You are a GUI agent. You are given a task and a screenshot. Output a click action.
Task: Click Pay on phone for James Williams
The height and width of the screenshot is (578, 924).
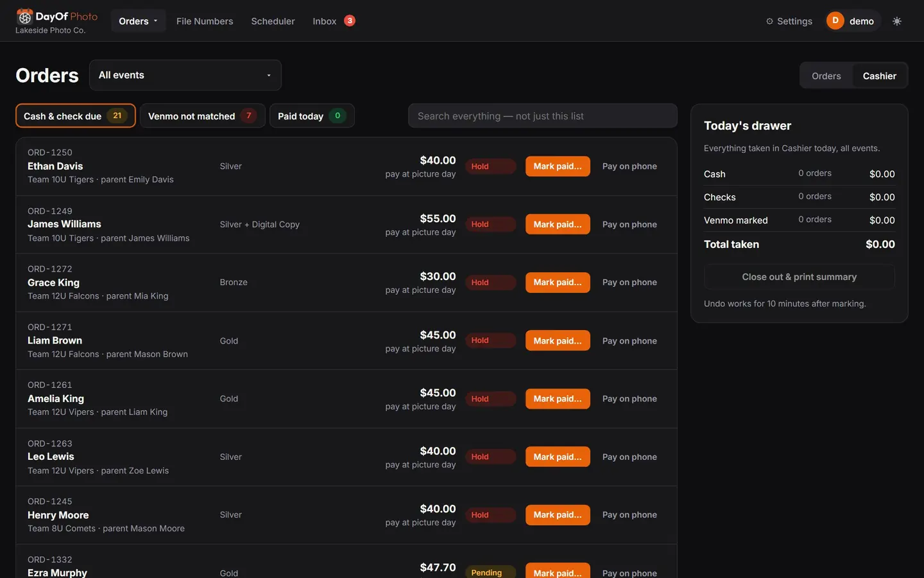tap(629, 224)
